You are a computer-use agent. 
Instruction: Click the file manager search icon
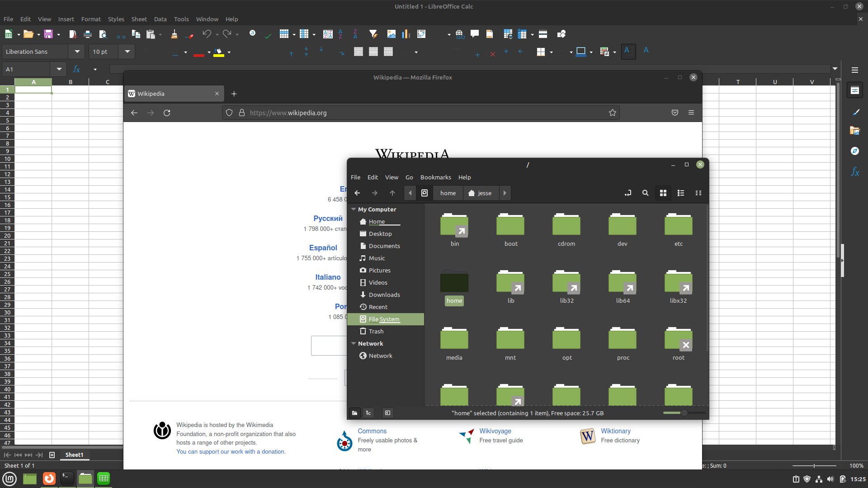[645, 193]
